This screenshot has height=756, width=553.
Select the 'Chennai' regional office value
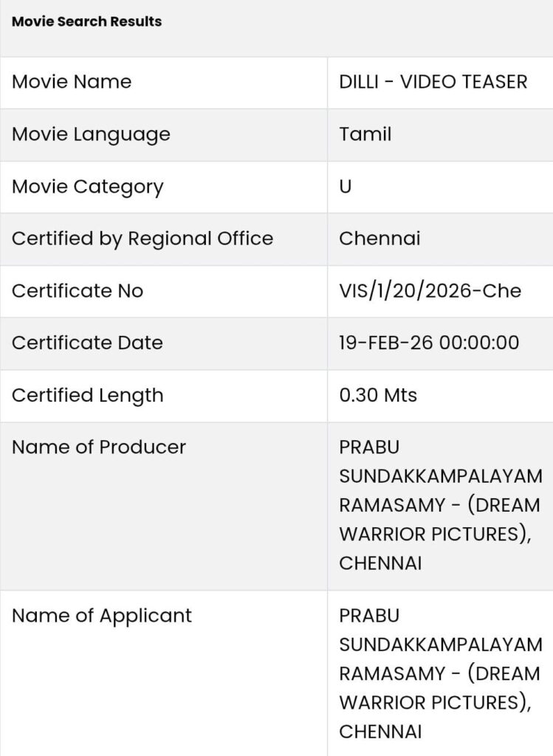click(379, 238)
